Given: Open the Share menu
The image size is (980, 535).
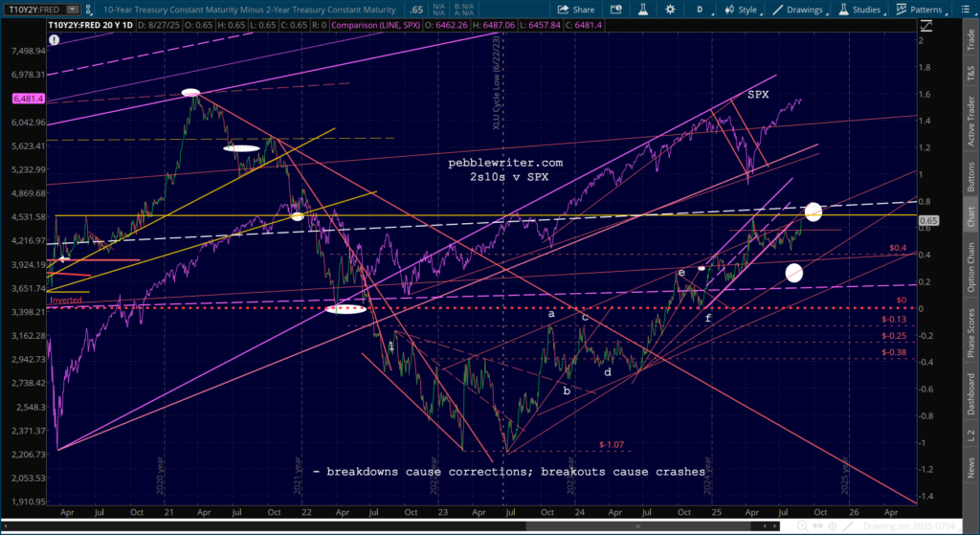Looking at the screenshot, I should point(575,10).
